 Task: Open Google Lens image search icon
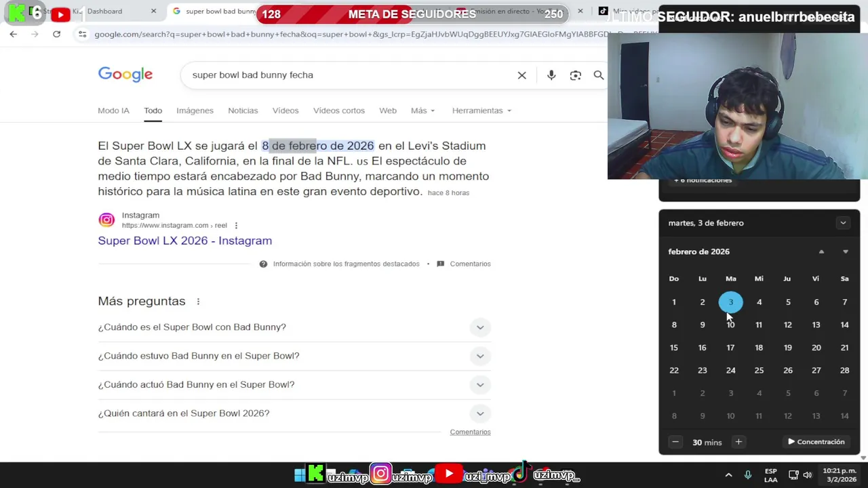click(575, 75)
